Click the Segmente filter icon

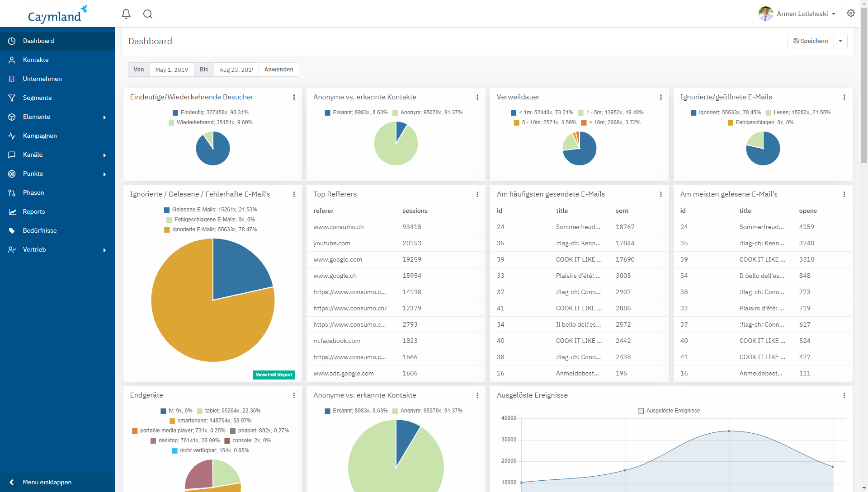click(x=12, y=98)
